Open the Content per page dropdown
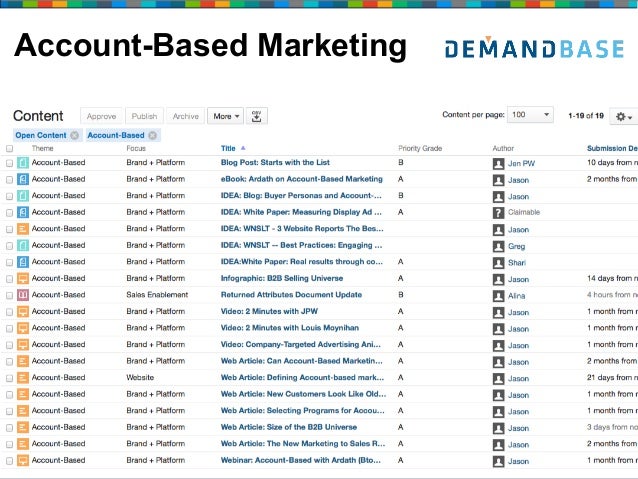This screenshot has height=479, width=638. tap(530, 115)
